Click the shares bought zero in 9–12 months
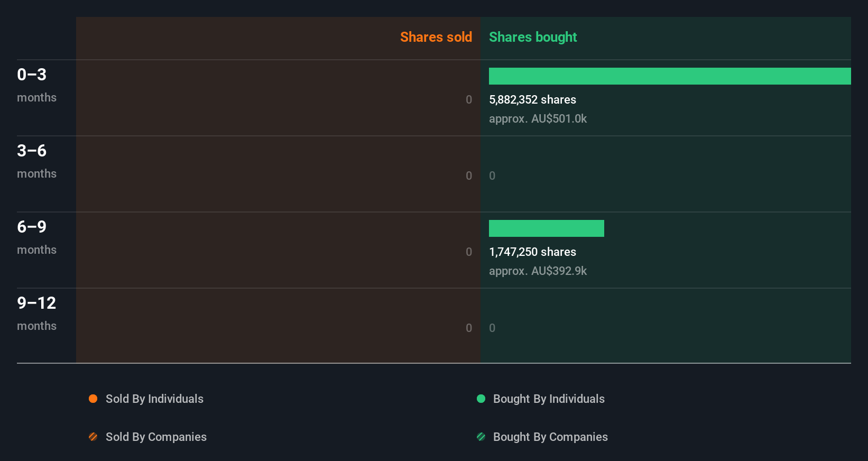Screen dimensions: 868x461 492,328
